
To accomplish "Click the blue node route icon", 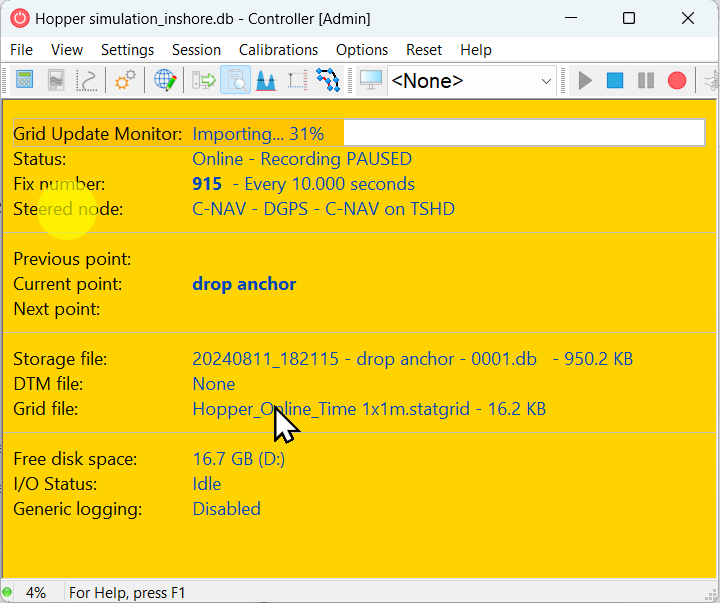I will click(327, 80).
